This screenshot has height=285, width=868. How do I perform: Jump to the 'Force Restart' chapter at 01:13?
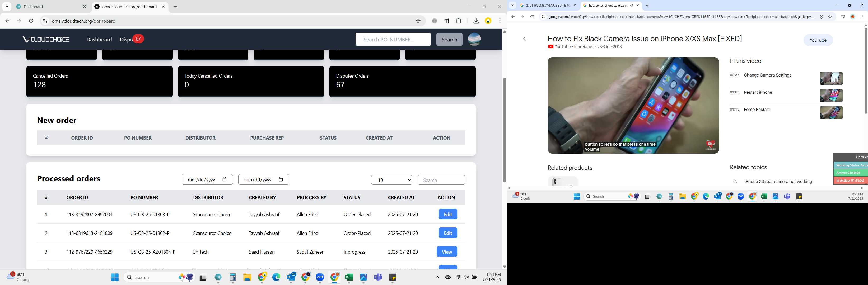[757, 109]
